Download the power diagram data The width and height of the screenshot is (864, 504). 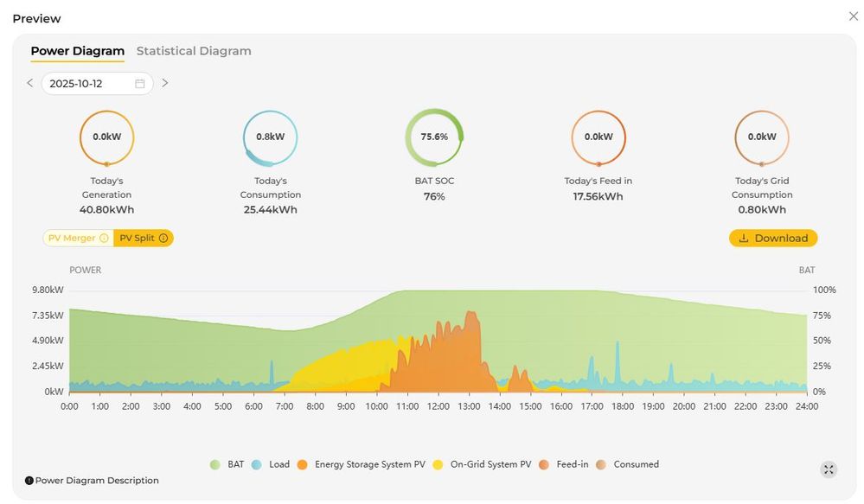[772, 238]
